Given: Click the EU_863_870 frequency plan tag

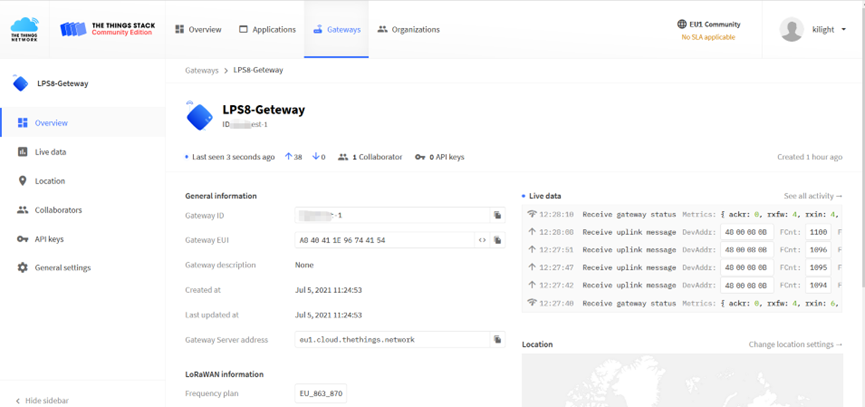Looking at the screenshot, I should click(321, 394).
